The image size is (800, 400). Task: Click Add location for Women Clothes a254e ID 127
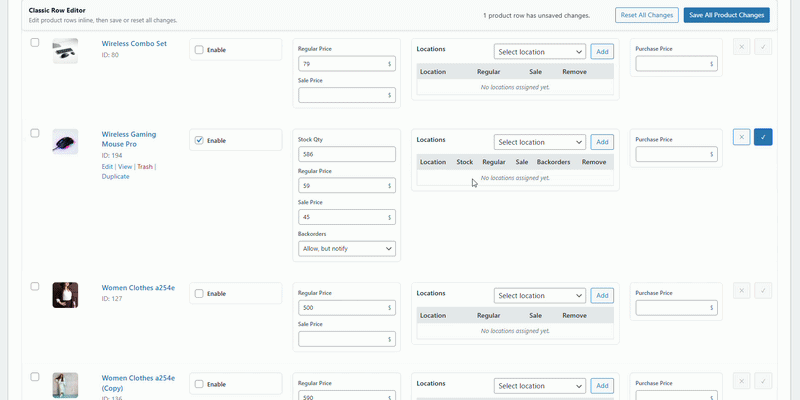[x=602, y=295]
